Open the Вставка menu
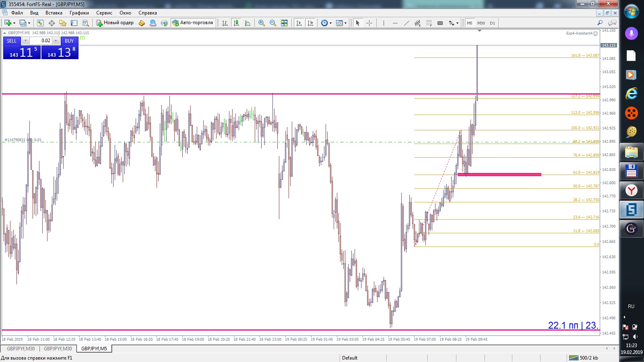Image resolution: width=644 pixels, height=362 pixels. coord(54,13)
